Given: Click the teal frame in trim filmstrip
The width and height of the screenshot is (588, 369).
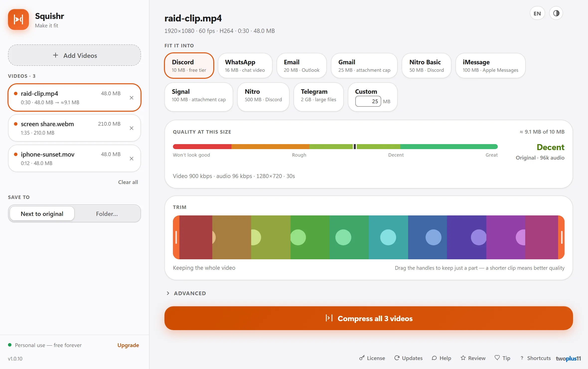Looking at the screenshot, I should point(388,237).
